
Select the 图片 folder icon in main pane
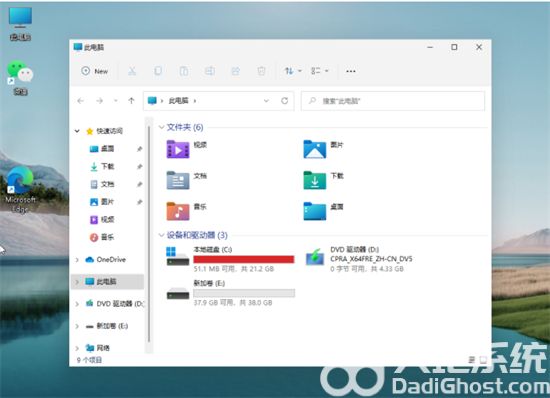pos(315,149)
